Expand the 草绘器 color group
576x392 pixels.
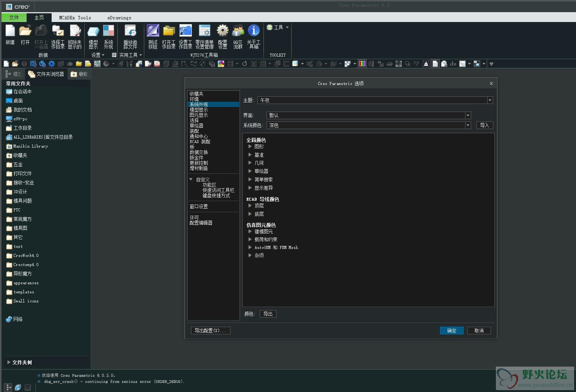[x=250, y=171]
